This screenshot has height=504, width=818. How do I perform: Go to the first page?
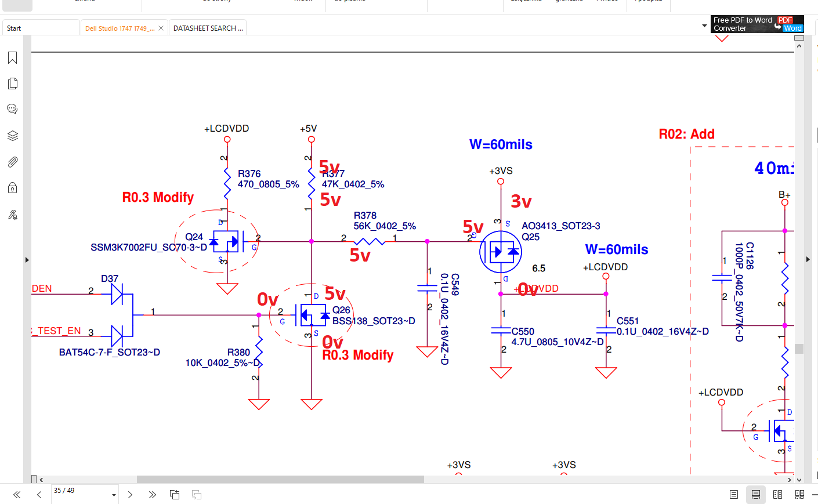click(17, 495)
